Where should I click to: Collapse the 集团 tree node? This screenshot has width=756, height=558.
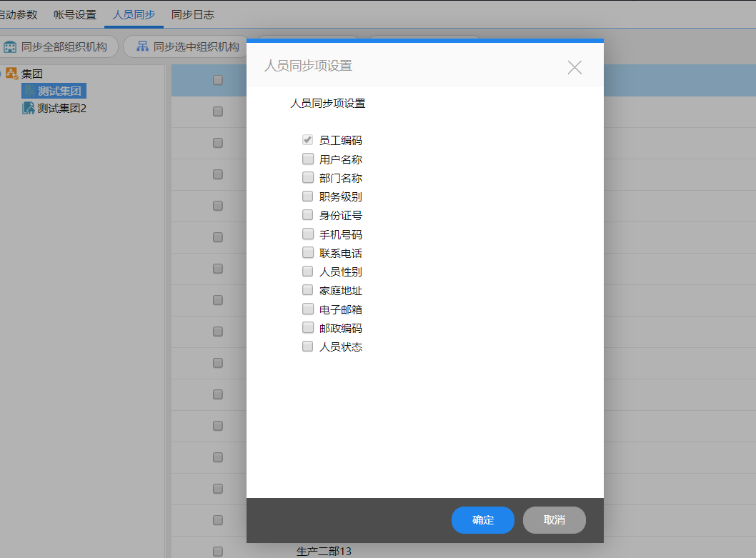(x=1, y=74)
